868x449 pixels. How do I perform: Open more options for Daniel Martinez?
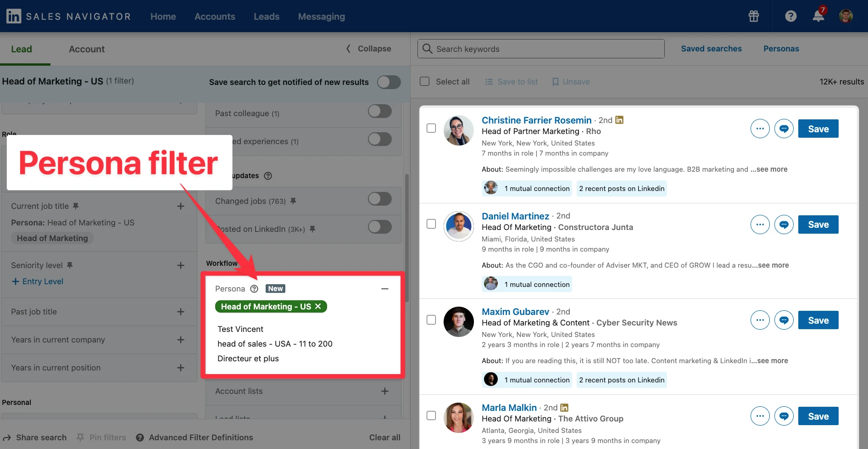point(760,224)
